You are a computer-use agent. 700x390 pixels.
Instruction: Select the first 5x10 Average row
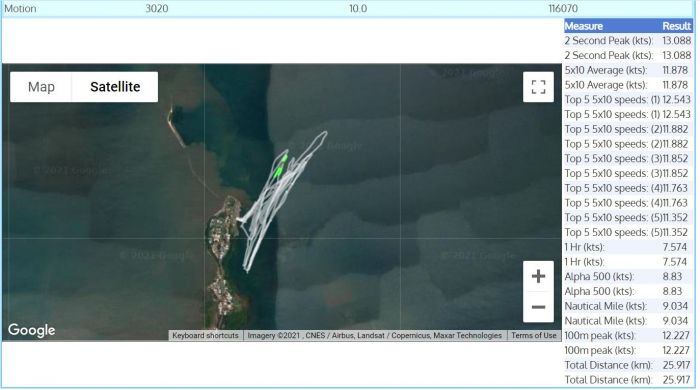(628, 70)
